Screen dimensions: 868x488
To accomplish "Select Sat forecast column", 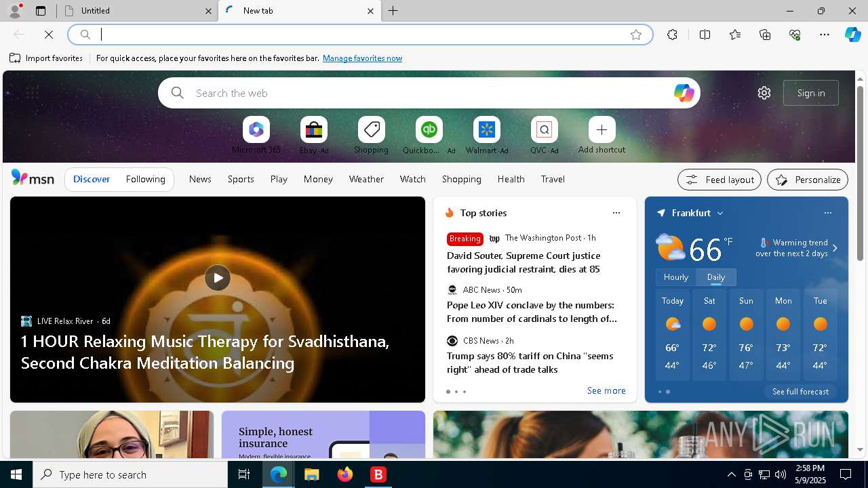I will point(709,335).
